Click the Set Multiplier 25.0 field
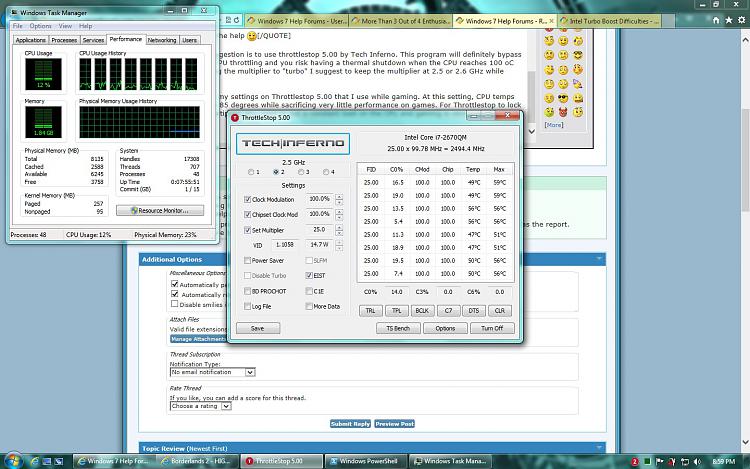Image resolution: width=750 pixels, height=469 pixels. (x=319, y=230)
